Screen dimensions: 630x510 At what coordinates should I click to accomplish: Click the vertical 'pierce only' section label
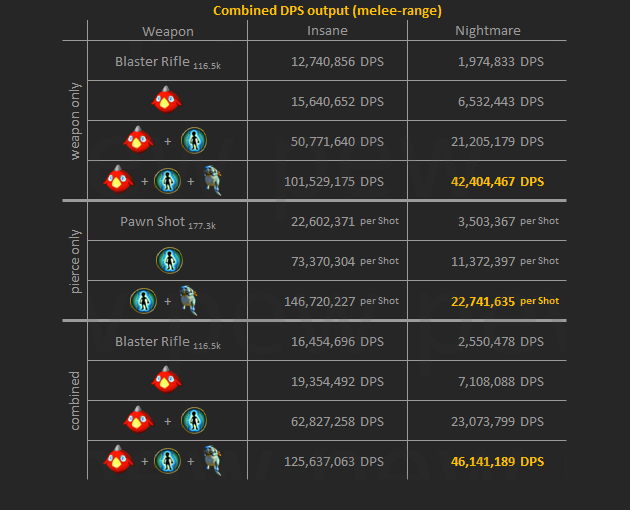click(76, 260)
